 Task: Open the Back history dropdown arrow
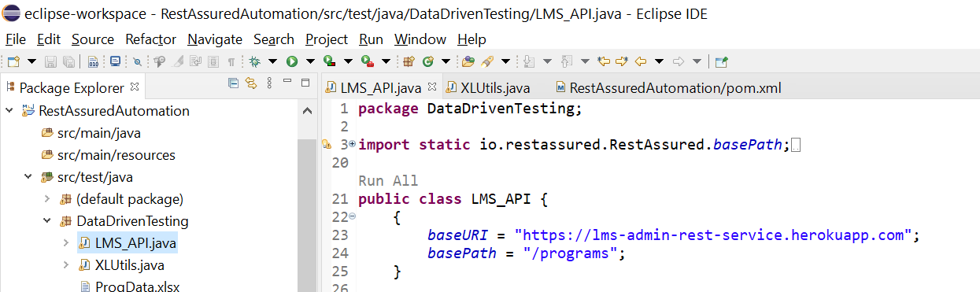pyautogui.click(x=659, y=61)
